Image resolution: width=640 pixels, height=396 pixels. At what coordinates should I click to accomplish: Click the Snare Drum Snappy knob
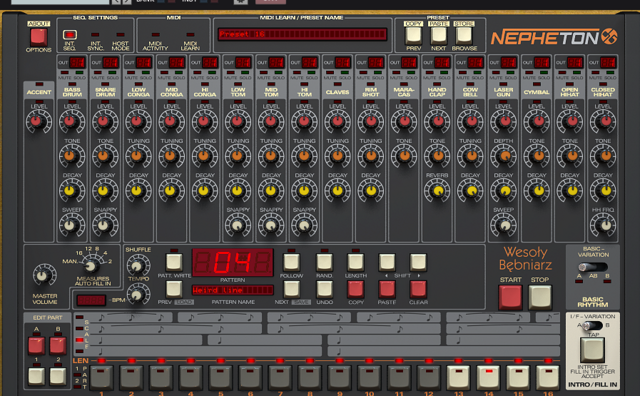(104, 225)
